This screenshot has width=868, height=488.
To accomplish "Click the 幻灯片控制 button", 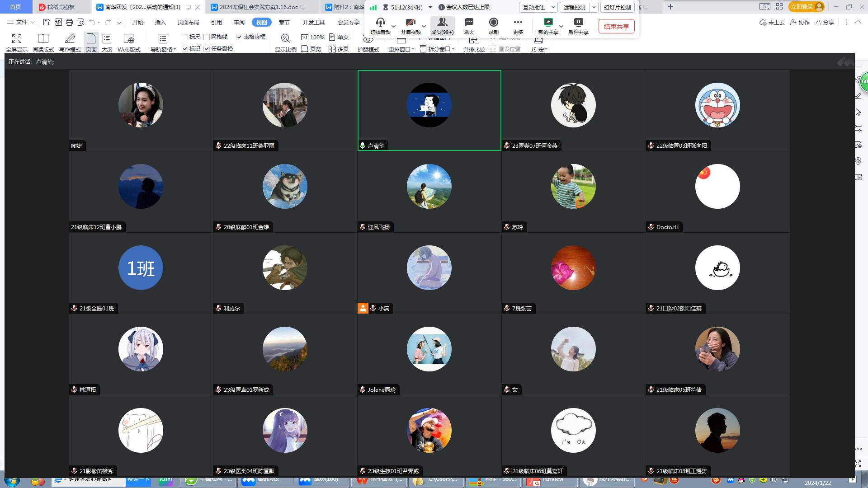I will [x=617, y=7].
